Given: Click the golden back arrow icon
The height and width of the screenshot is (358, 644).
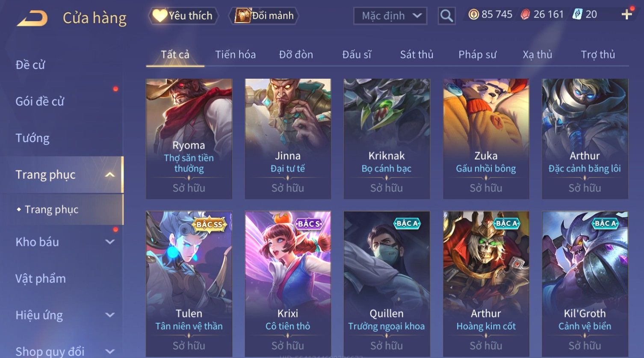Looking at the screenshot, I should [32, 18].
